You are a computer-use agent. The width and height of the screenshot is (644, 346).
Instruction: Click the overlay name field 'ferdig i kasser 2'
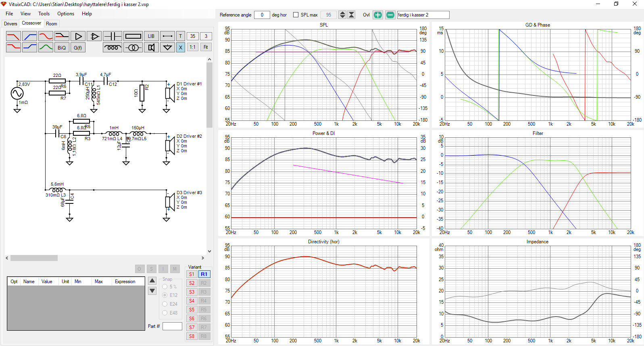[x=423, y=15]
